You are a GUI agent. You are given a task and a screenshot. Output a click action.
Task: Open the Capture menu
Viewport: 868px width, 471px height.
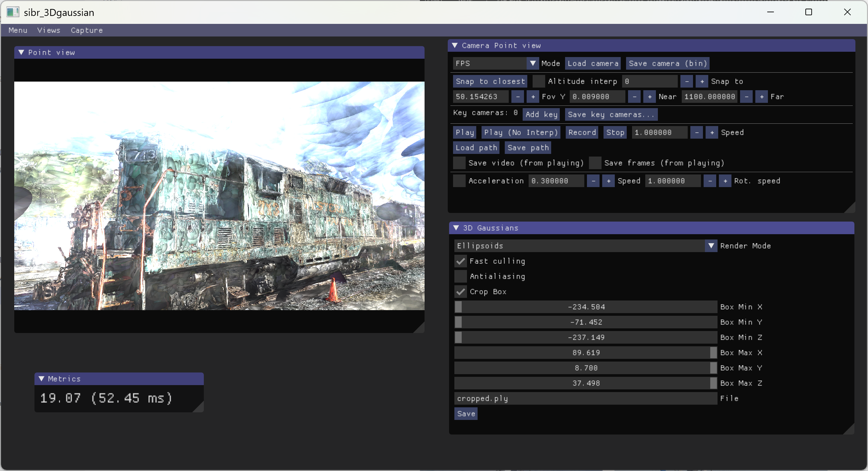coord(87,30)
